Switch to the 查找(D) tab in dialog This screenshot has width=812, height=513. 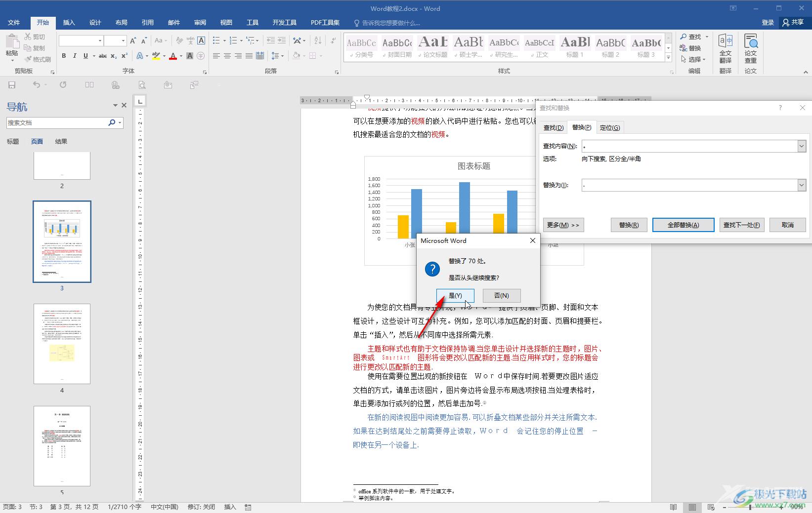pyautogui.click(x=553, y=127)
